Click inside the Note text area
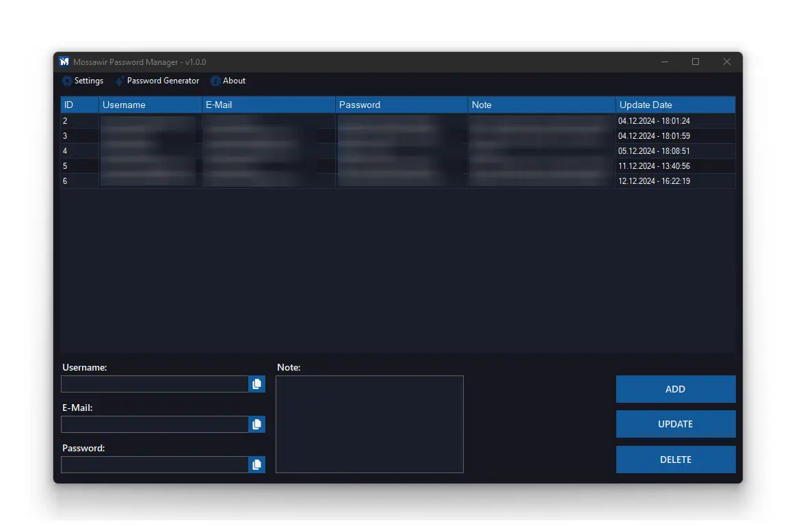This screenshot has width=807, height=532. (x=369, y=424)
